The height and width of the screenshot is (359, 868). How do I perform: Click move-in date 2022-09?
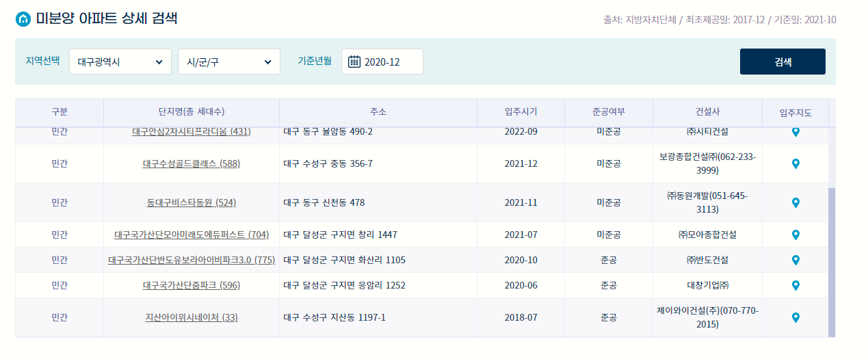521,131
